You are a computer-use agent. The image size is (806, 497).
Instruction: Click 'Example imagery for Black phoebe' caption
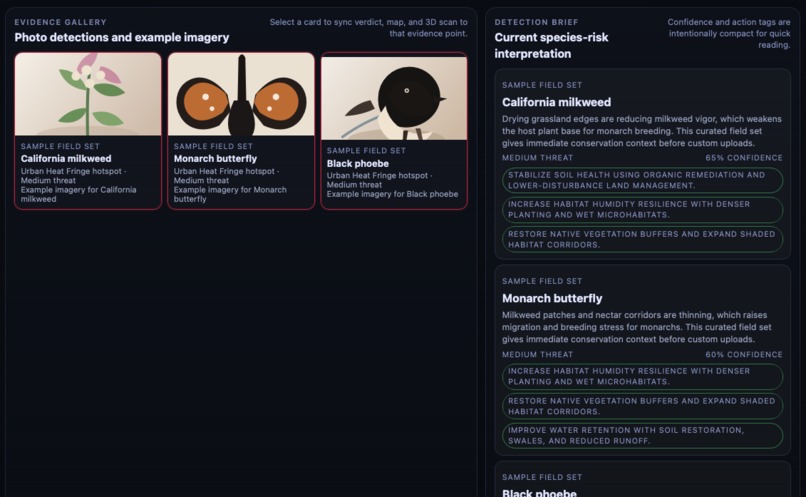392,194
